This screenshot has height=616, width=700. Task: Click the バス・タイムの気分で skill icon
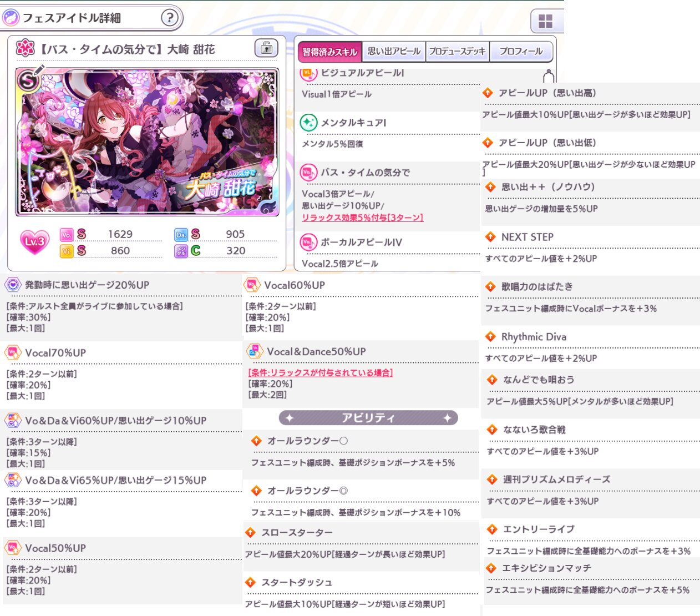pyautogui.click(x=308, y=173)
